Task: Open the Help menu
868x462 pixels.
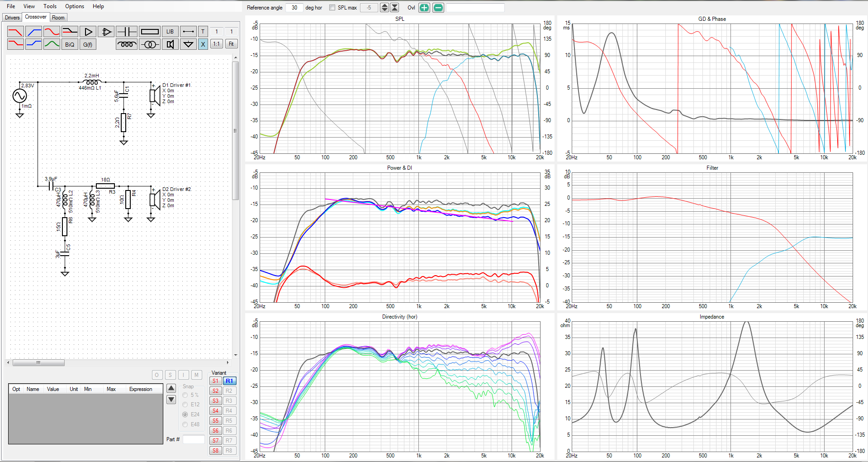Action: click(x=98, y=6)
